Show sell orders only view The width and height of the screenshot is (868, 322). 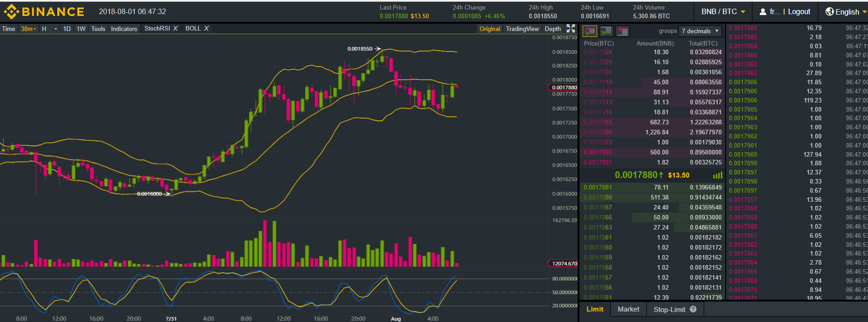coord(622,31)
